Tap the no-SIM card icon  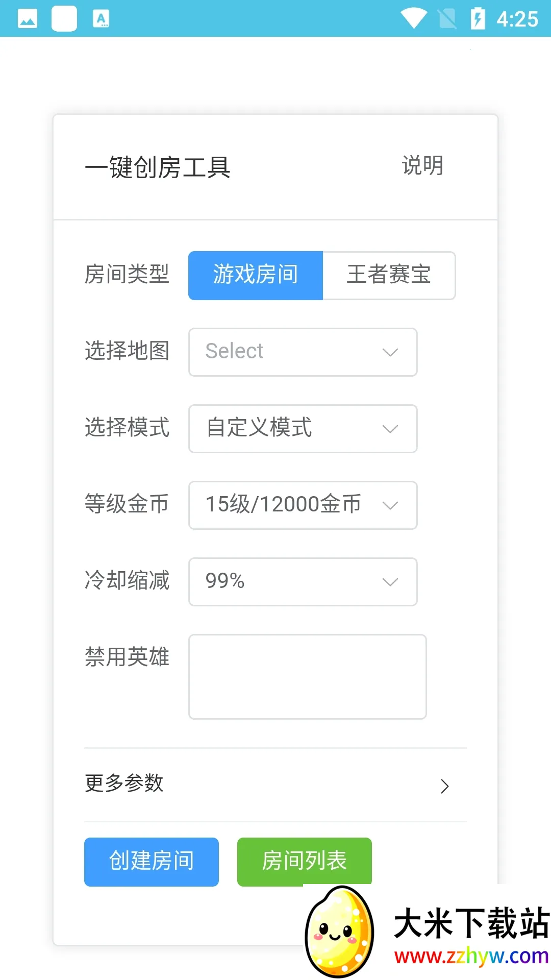tap(447, 19)
